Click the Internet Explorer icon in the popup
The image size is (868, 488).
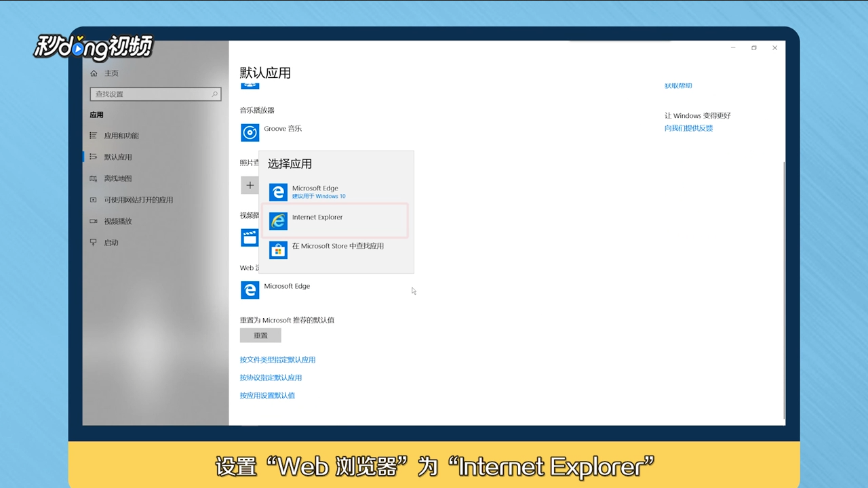pyautogui.click(x=278, y=221)
